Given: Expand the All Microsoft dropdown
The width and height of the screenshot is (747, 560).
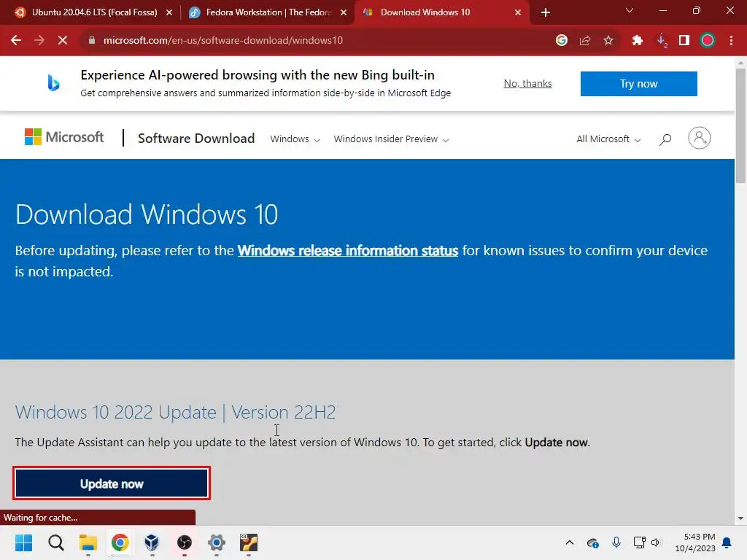Looking at the screenshot, I should [x=608, y=139].
